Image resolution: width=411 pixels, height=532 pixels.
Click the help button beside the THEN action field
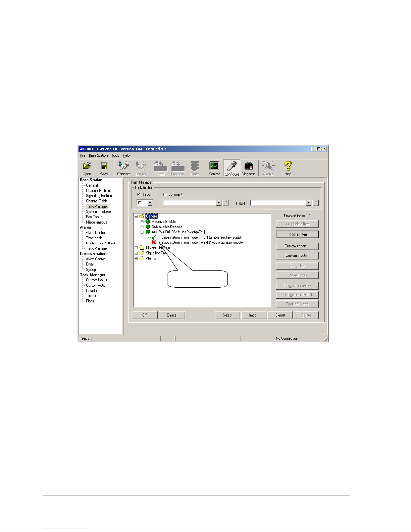tap(315, 203)
